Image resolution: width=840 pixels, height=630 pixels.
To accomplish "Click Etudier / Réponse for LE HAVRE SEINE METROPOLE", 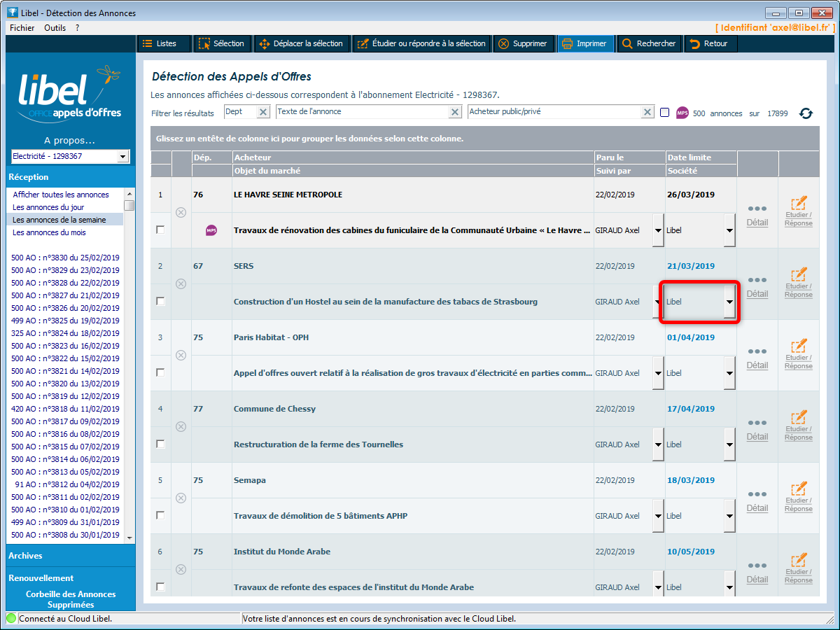I will (799, 212).
